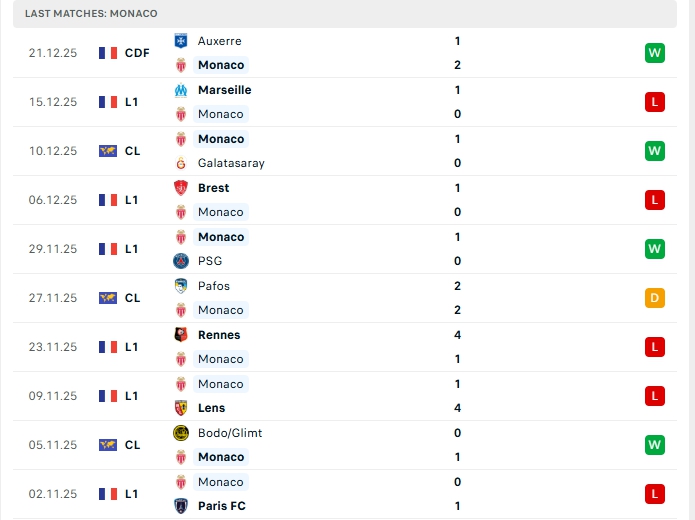Open the Galatasaray team link

pos(231,163)
